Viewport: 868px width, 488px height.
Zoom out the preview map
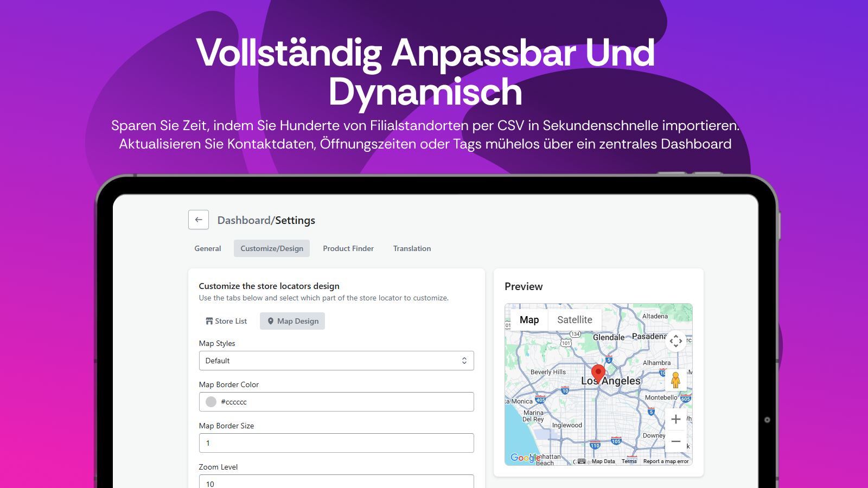click(676, 441)
